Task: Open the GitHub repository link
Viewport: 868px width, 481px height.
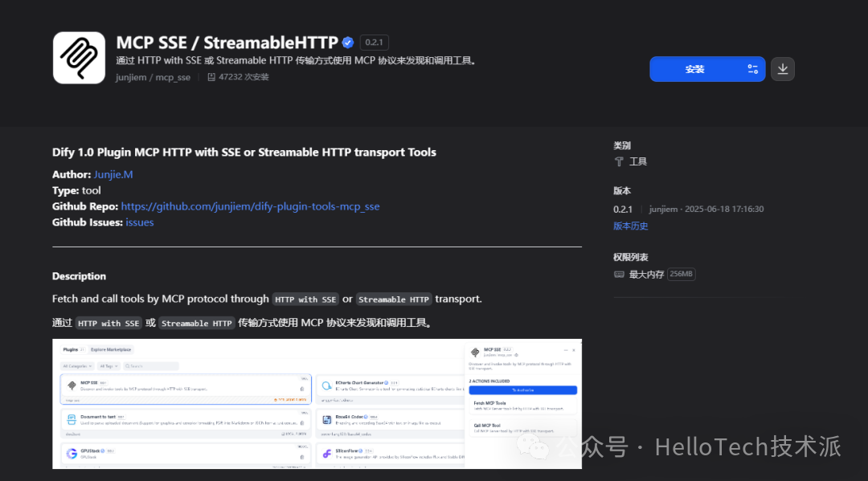Action: pos(249,206)
